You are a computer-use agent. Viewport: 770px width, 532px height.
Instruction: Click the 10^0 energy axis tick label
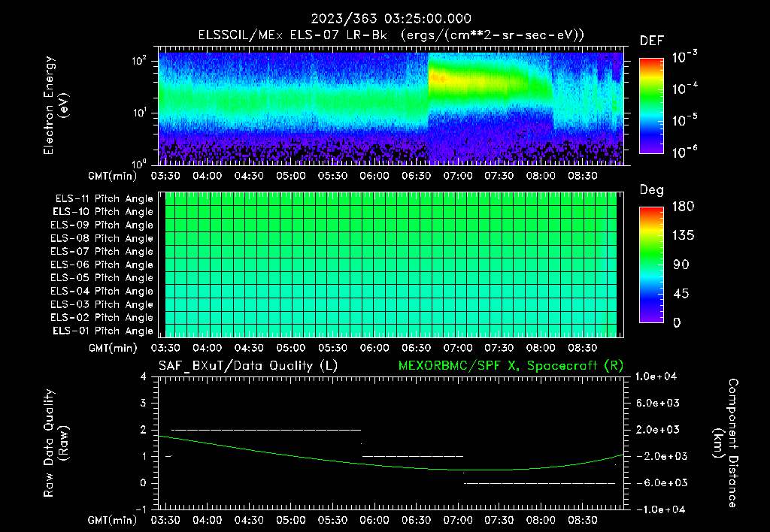click(139, 164)
